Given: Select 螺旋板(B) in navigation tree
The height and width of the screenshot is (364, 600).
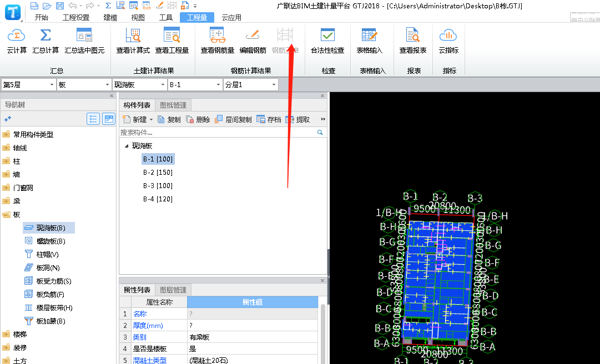Looking at the screenshot, I should (45, 241).
